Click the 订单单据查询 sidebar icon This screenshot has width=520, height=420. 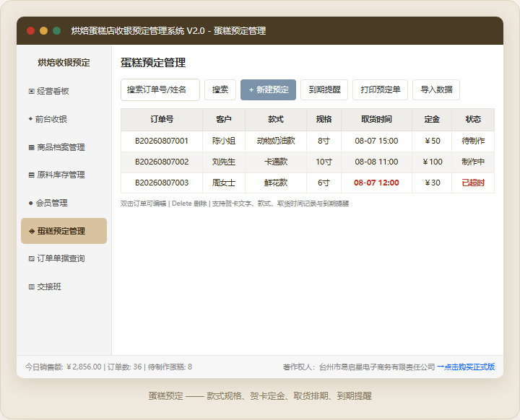(32, 258)
